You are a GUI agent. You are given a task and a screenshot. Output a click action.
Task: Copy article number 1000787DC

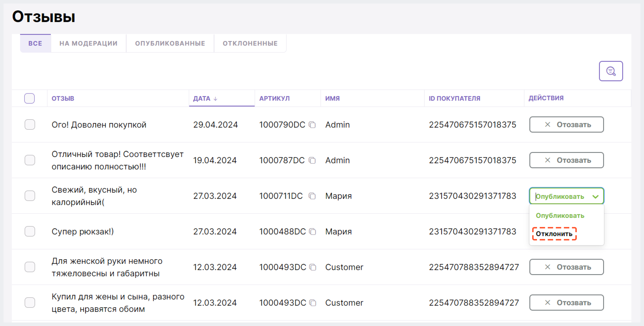(x=312, y=160)
